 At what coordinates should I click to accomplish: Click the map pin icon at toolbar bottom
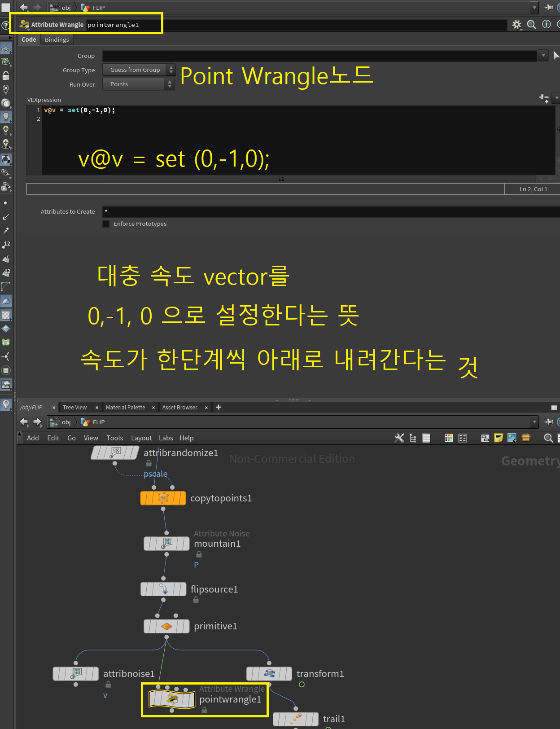6,404
